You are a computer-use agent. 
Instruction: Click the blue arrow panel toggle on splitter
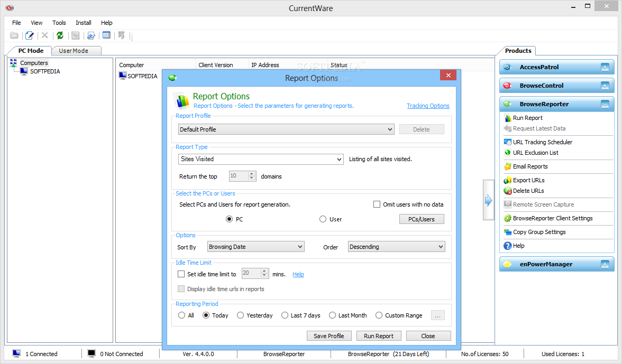[488, 200]
